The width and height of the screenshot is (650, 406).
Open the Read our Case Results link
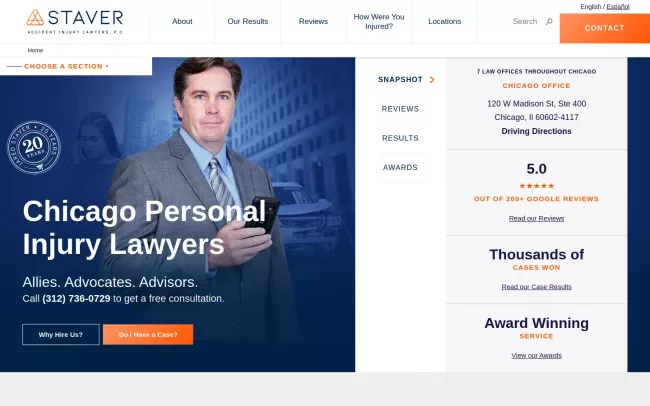[x=536, y=287]
